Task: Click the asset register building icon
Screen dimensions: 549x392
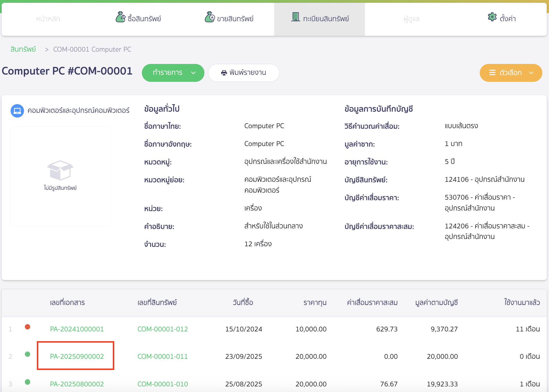Action: [295, 17]
